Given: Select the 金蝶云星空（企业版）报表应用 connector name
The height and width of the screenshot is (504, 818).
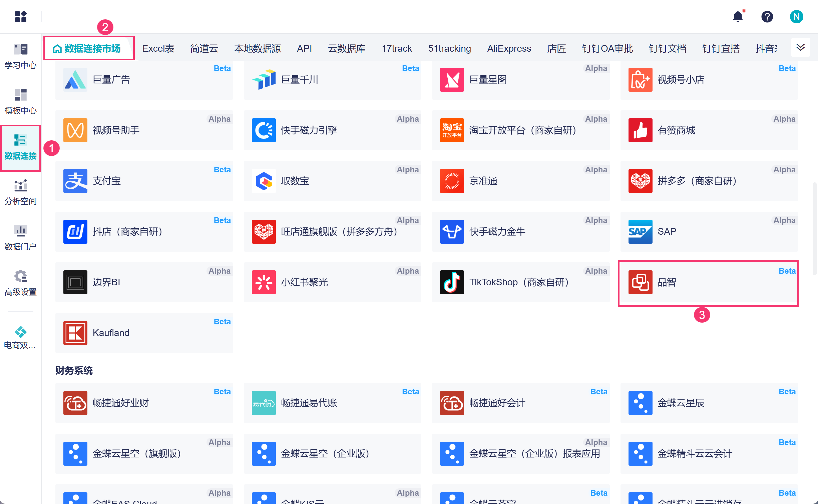Looking at the screenshot, I should [535, 454].
